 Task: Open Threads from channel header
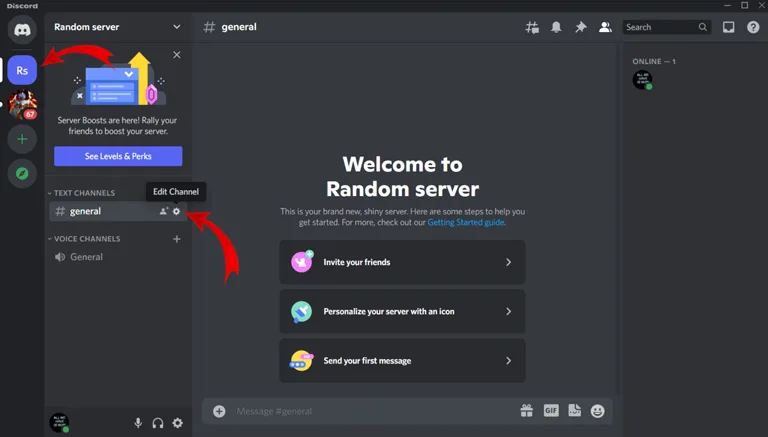[x=532, y=27]
